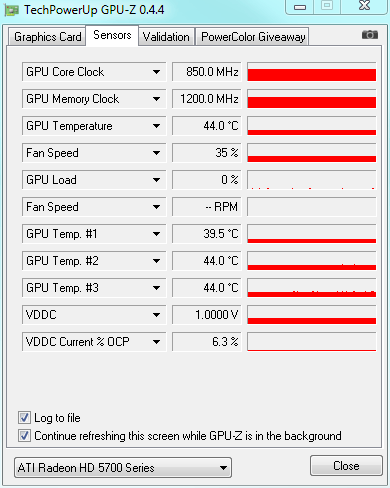Open the GPU Load dropdown arrow
The width and height of the screenshot is (390, 488).
156,180
